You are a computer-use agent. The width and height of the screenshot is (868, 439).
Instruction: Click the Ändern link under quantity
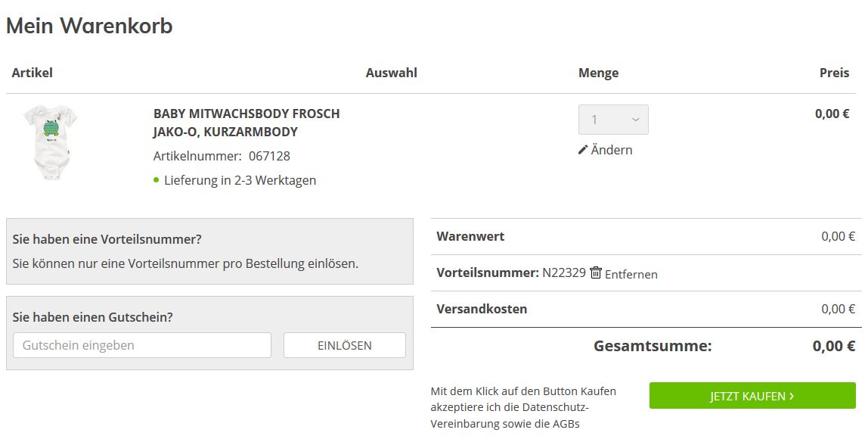[x=606, y=150]
